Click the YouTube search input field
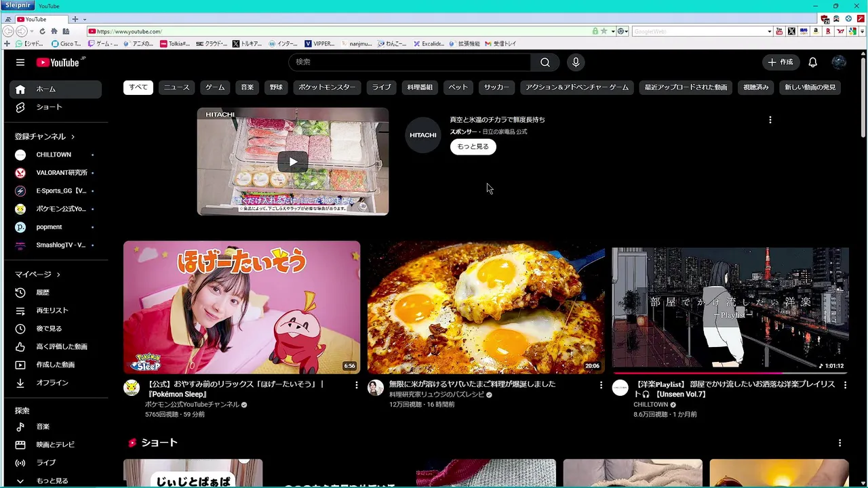The height and width of the screenshot is (488, 868). [x=410, y=62]
